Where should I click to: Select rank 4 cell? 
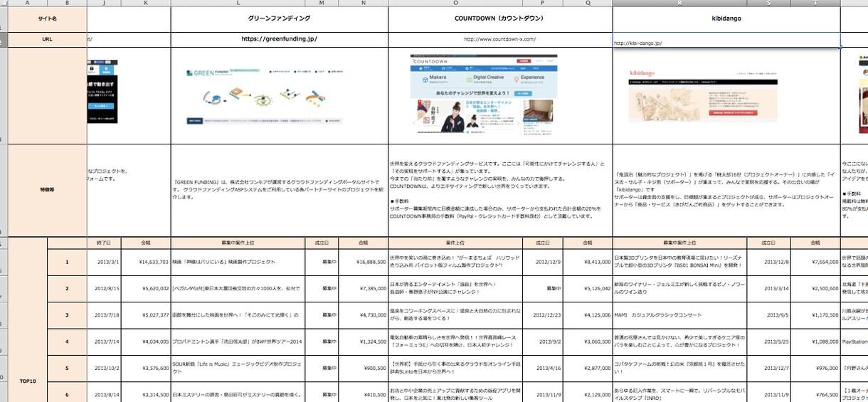point(67,342)
